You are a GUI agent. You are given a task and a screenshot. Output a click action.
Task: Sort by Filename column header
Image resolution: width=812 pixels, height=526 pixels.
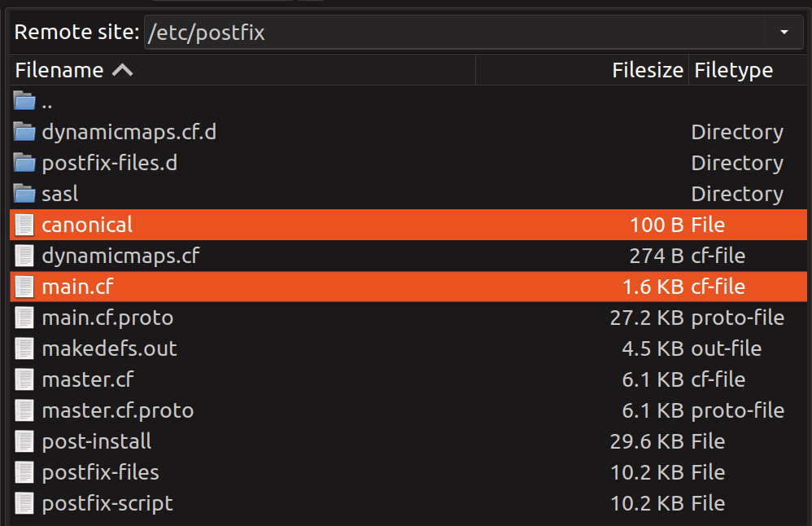(x=242, y=70)
